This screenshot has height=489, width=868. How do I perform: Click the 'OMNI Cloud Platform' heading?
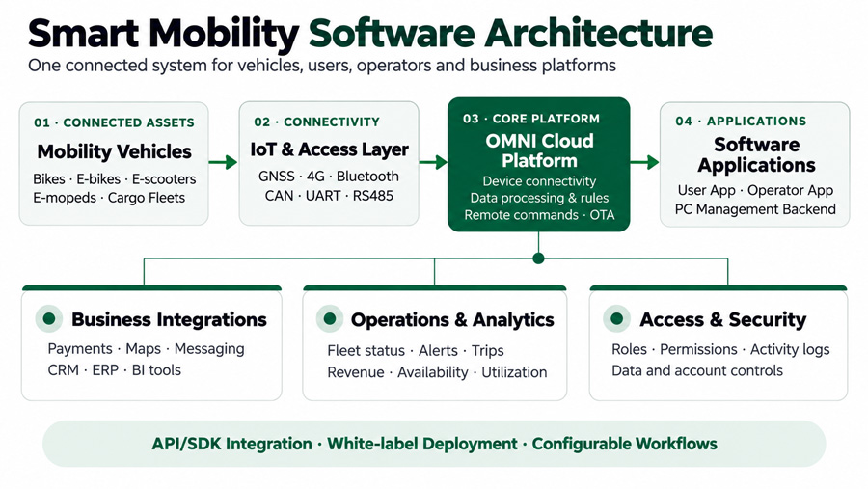click(539, 150)
